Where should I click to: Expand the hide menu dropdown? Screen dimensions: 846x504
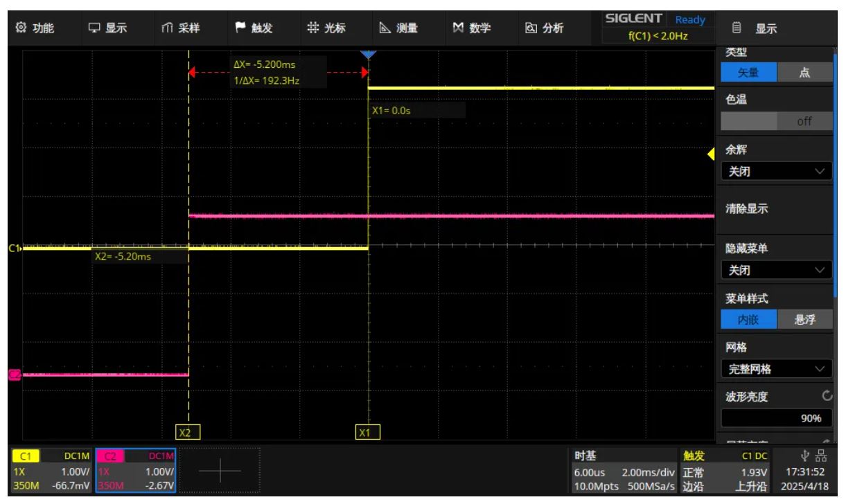776,270
